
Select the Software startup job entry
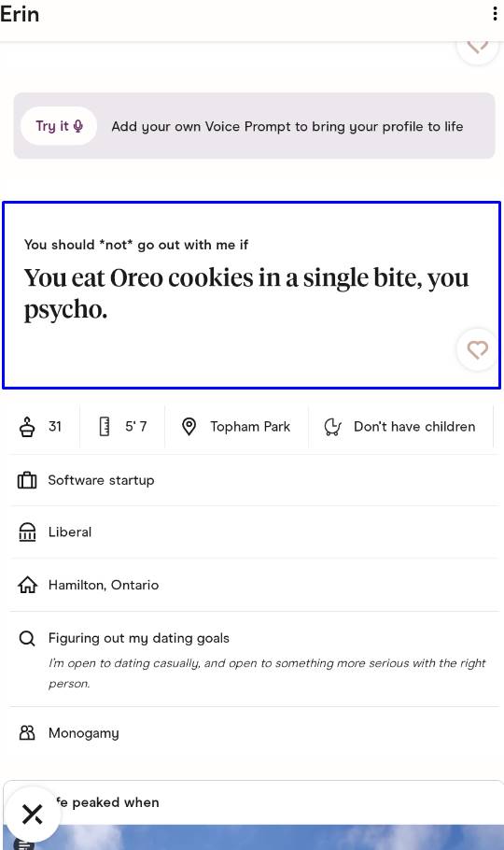(102, 480)
